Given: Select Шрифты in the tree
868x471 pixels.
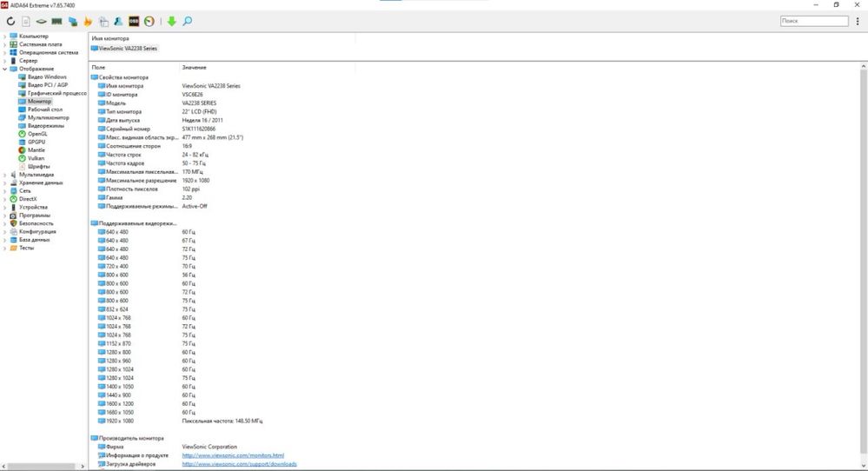Looking at the screenshot, I should (x=39, y=167).
